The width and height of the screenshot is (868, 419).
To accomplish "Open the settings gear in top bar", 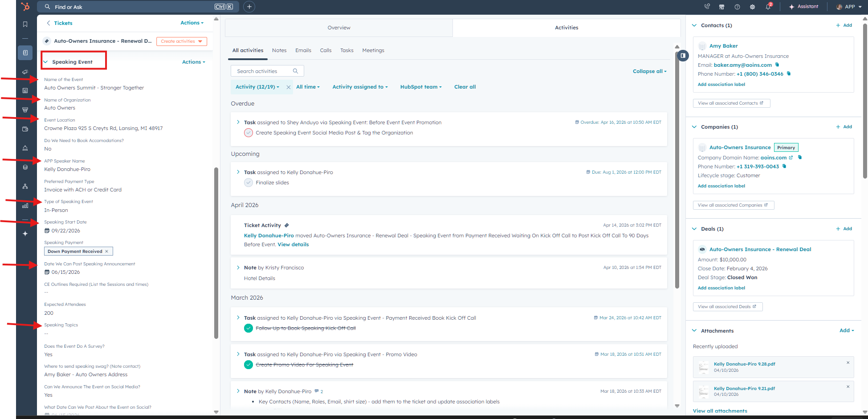I will (x=752, y=7).
